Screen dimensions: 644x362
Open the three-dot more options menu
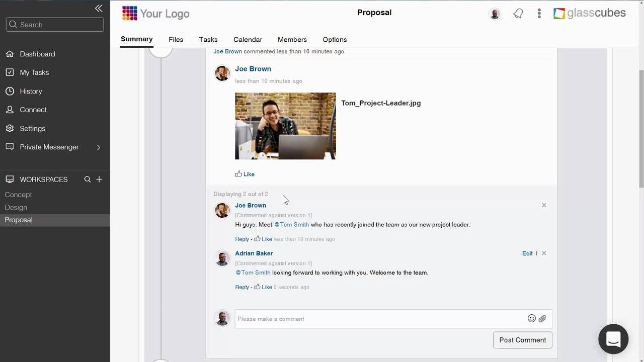click(x=539, y=14)
